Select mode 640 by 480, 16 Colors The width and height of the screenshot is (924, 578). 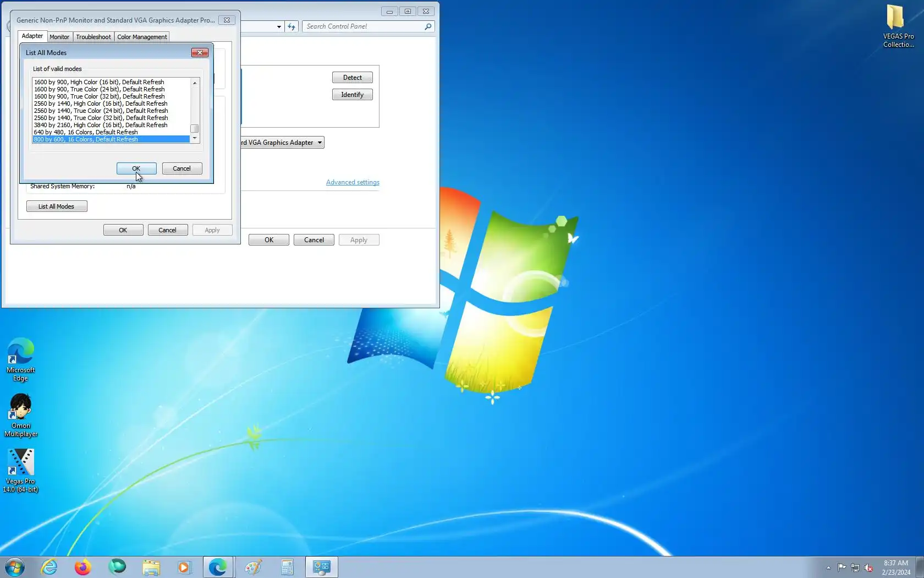coord(111,132)
